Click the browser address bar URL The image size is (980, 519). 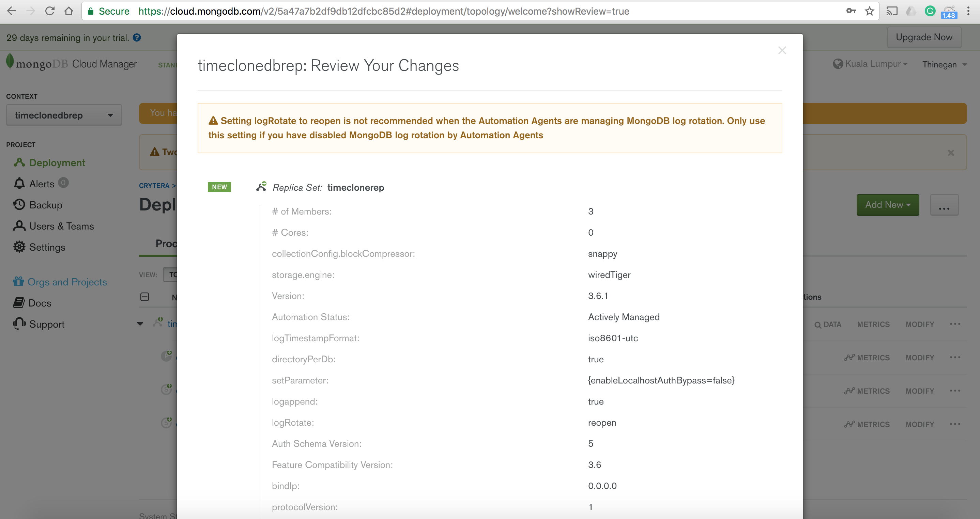380,11
